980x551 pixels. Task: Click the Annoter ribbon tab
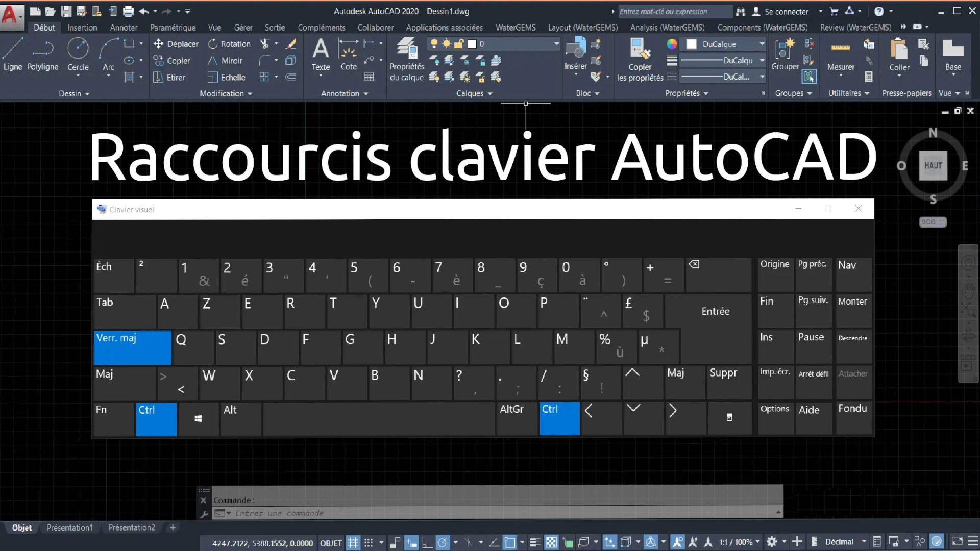pyautogui.click(x=123, y=28)
